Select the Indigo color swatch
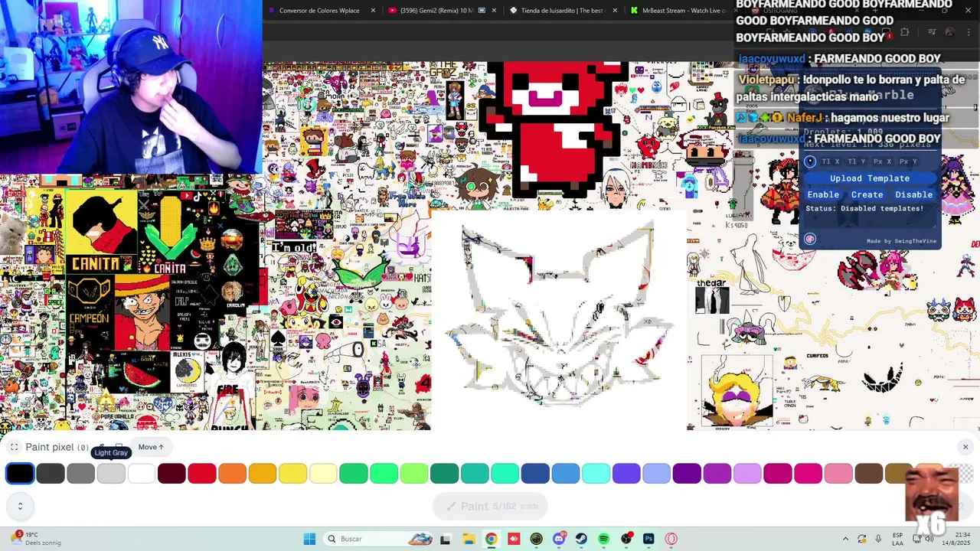This screenshot has width=980, height=551. click(x=626, y=474)
